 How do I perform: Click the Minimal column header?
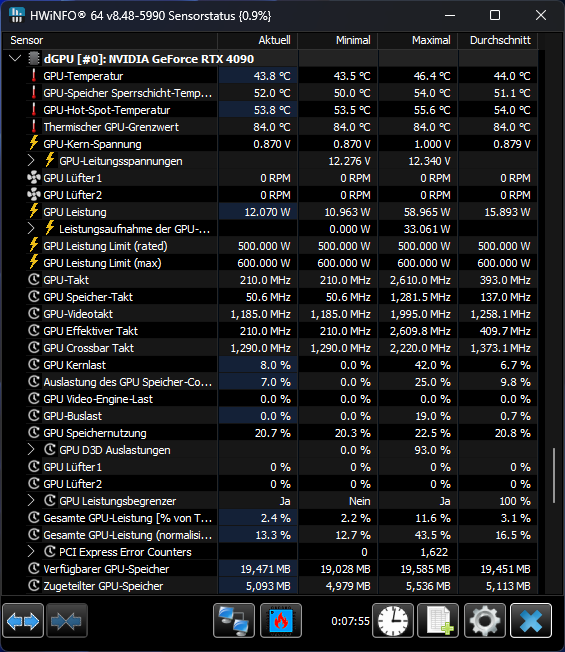coord(338,40)
